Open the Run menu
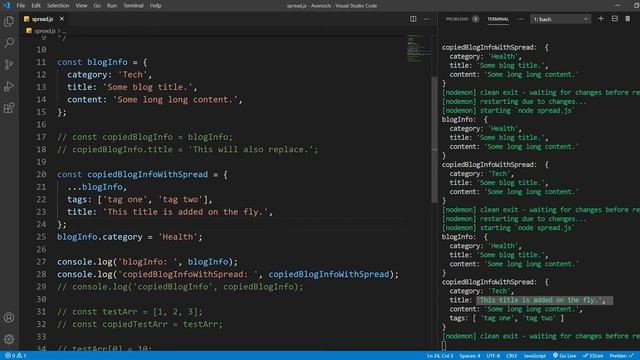Image resolution: width=640 pixels, height=360 pixels. (112, 5)
